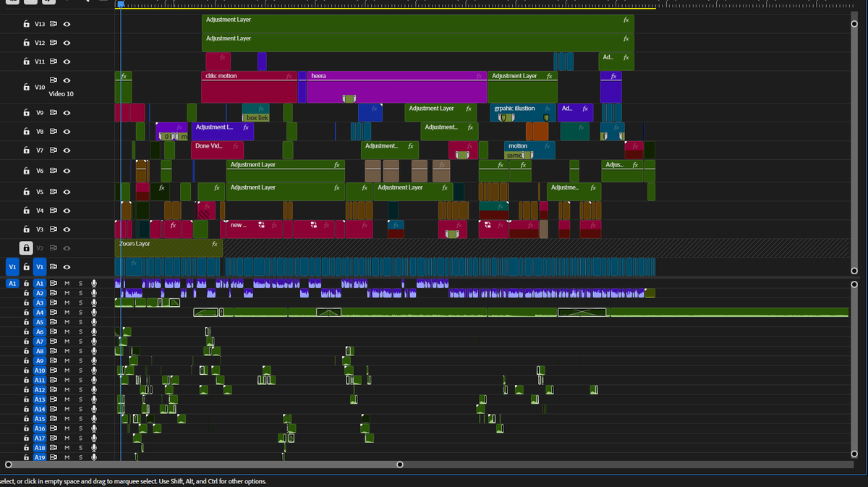This screenshot has height=487, width=868.
Task: Start voice-over record on track A17
Action: 93,438
